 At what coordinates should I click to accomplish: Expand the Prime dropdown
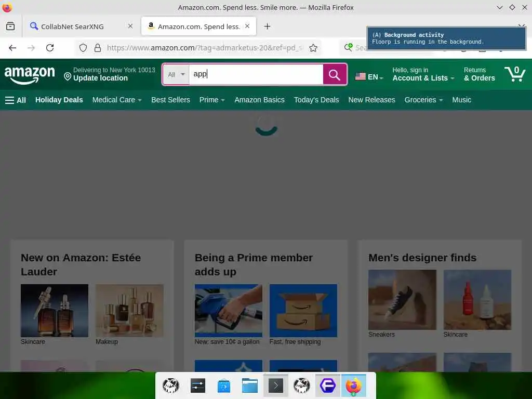pyautogui.click(x=212, y=100)
